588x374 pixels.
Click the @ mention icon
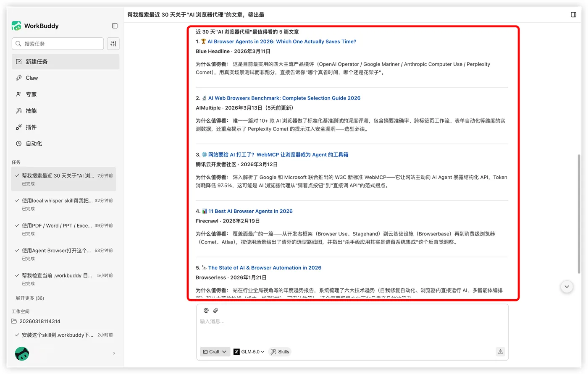pyautogui.click(x=206, y=311)
